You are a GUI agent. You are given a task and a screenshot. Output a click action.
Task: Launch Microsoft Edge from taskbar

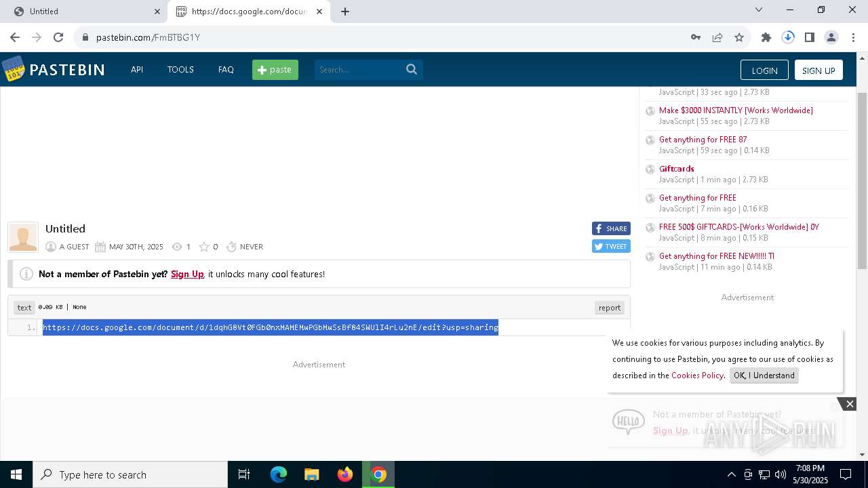(279, 474)
